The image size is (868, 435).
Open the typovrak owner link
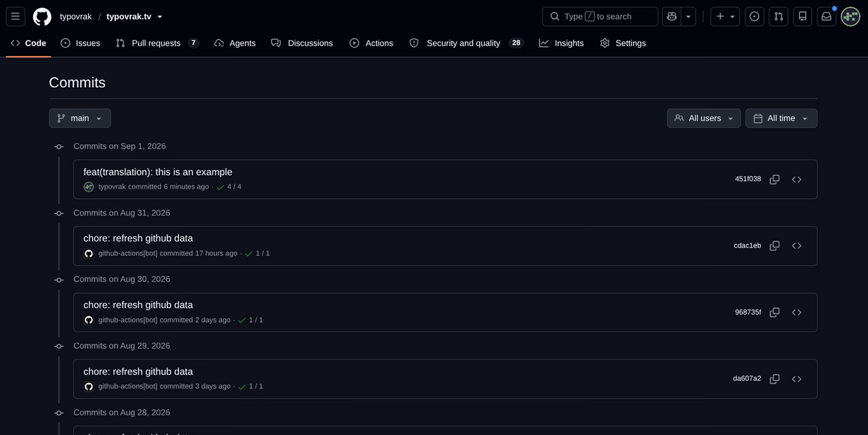tap(76, 17)
